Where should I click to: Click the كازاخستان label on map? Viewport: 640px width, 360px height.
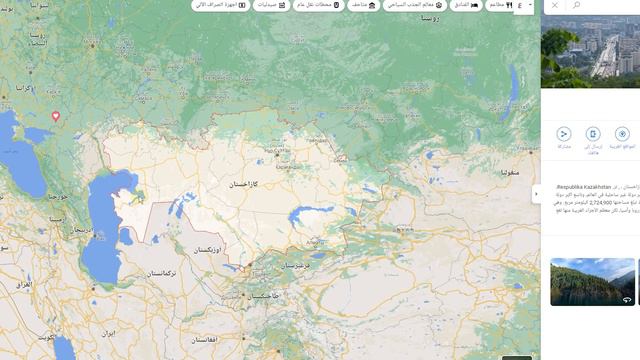coord(243,184)
